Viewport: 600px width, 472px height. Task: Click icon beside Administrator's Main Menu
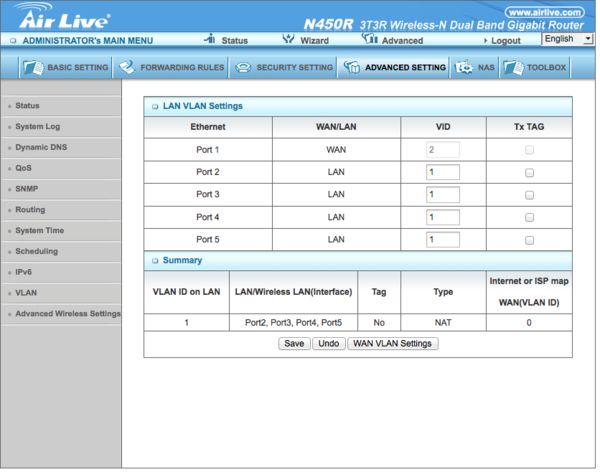13,41
